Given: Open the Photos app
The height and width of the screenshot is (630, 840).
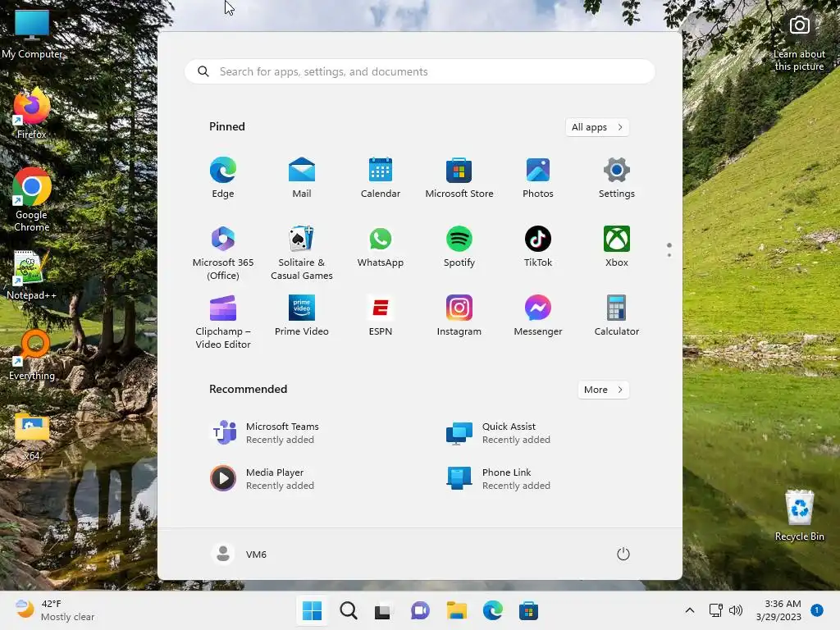Looking at the screenshot, I should (538, 178).
